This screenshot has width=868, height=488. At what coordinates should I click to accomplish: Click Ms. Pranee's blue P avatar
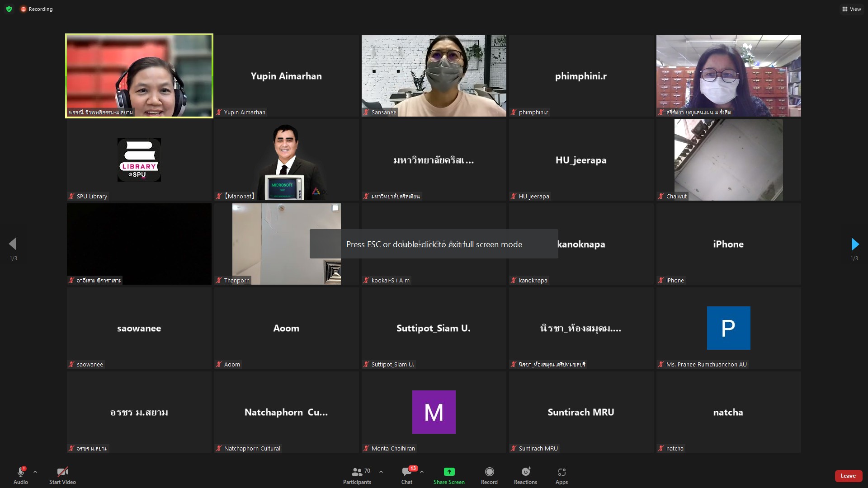[728, 328]
